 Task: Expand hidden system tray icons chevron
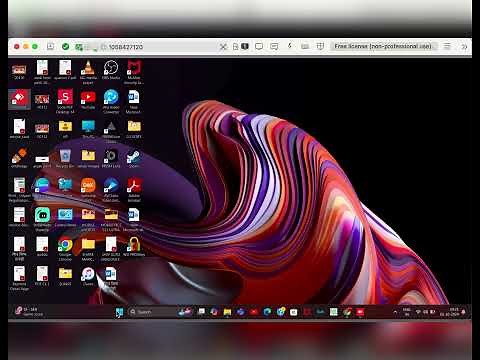[395, 312]
